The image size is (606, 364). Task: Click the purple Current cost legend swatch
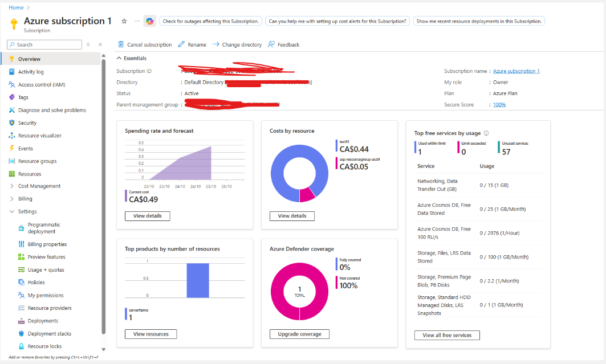pyautogui.click(x=126, y=196)
